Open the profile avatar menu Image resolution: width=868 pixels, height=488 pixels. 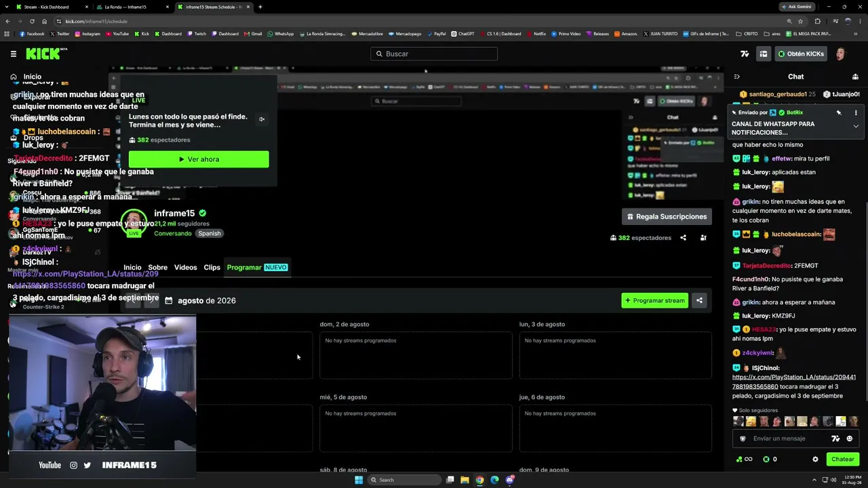pyautogui.click(x=842, y=54)
